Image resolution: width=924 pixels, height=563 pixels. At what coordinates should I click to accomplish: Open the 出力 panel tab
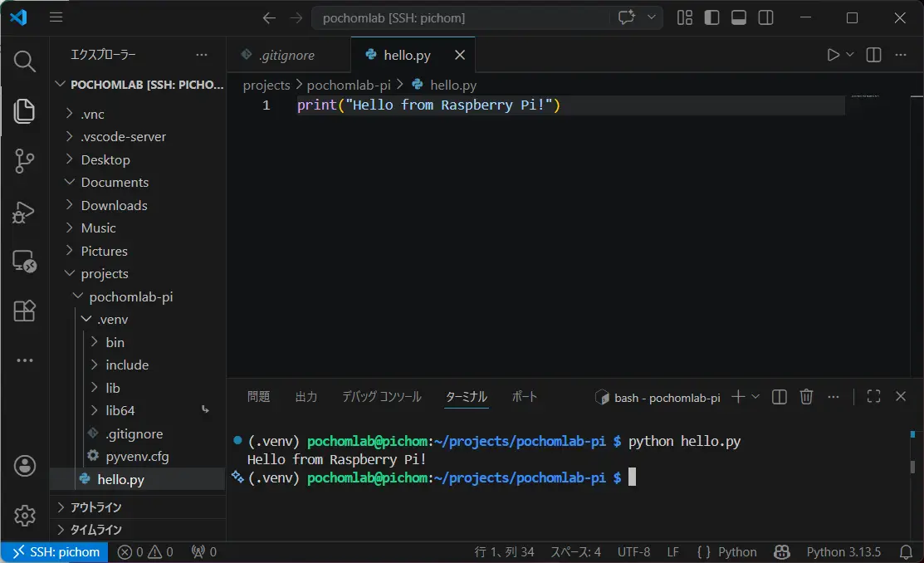click(x=306, y=397)
